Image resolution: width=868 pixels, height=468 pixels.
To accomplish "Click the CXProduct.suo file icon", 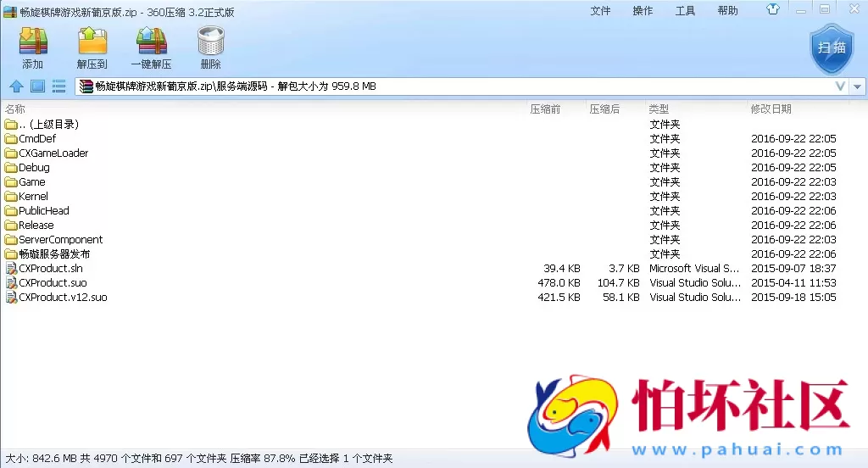I will click(x=11, y=282).
